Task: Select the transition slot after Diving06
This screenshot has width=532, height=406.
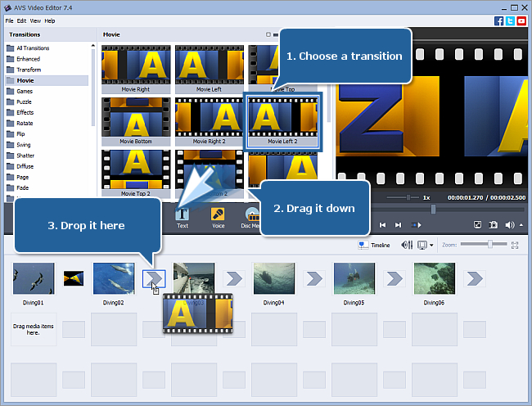Action: point(475,278)
